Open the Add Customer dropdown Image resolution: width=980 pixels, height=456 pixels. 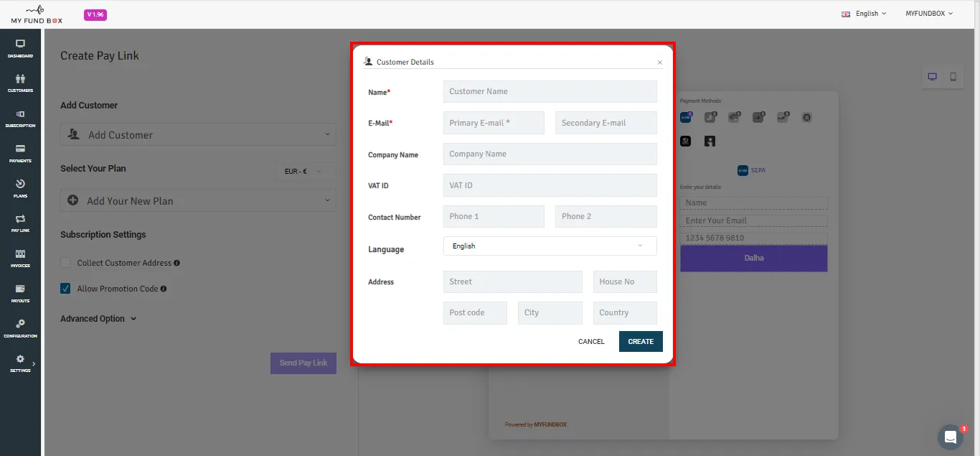point(198,134)
